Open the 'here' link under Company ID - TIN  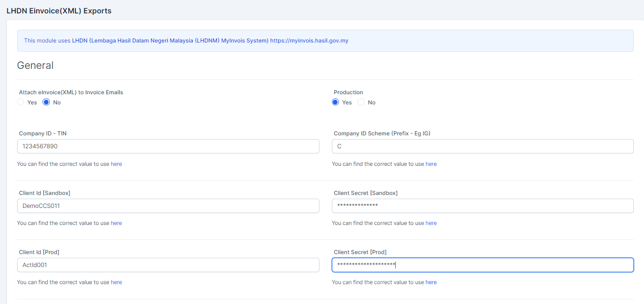click(117, 164)
